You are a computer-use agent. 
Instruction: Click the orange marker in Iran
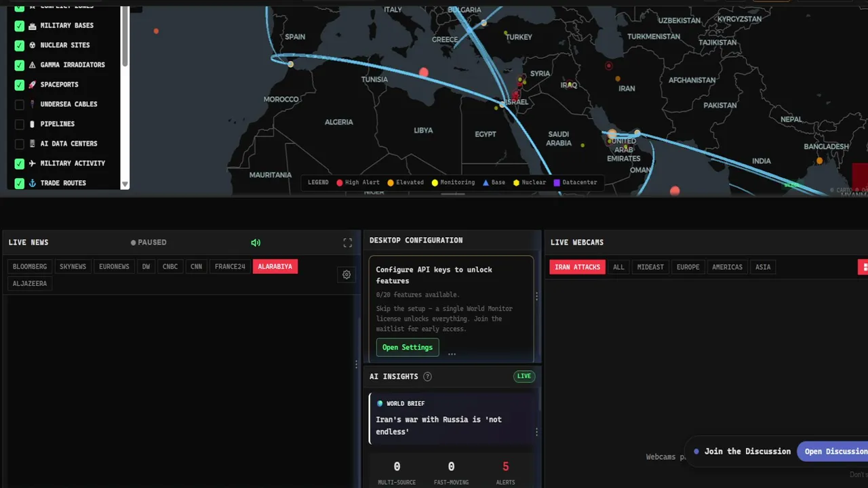point(618,79)
